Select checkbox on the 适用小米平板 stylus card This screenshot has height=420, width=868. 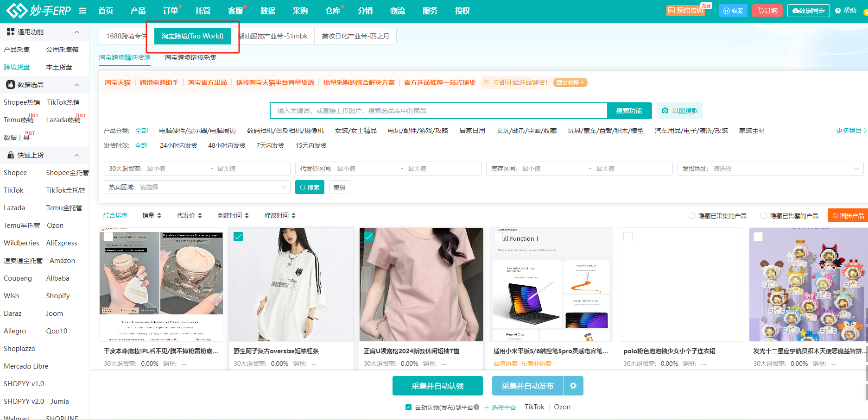[498, 237]
